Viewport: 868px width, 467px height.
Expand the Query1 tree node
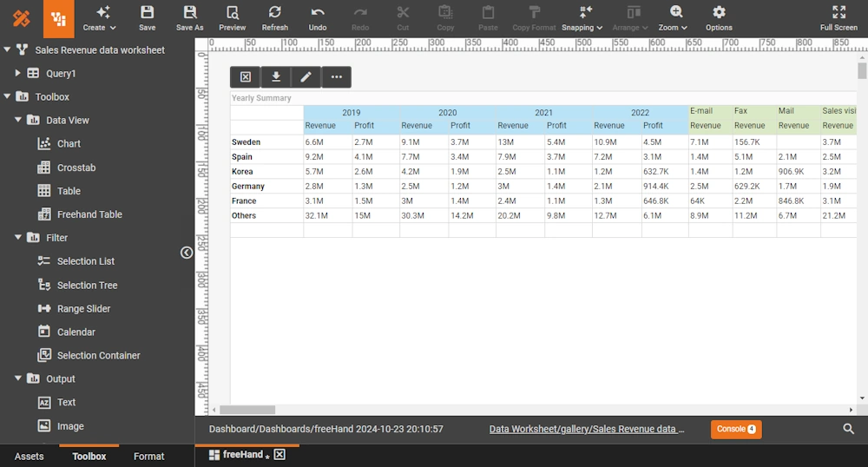point(18,74)
